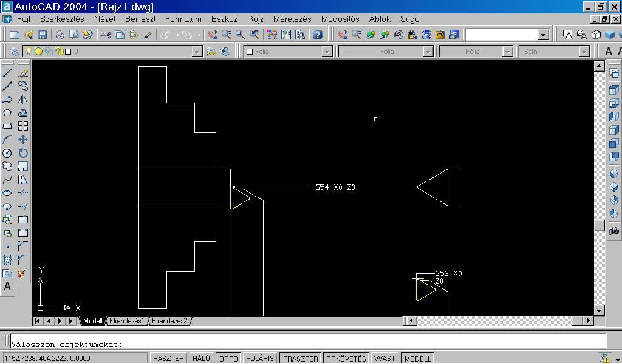
Task: Toggle RASZTER snap in status bar
Action: coord(168,359)
